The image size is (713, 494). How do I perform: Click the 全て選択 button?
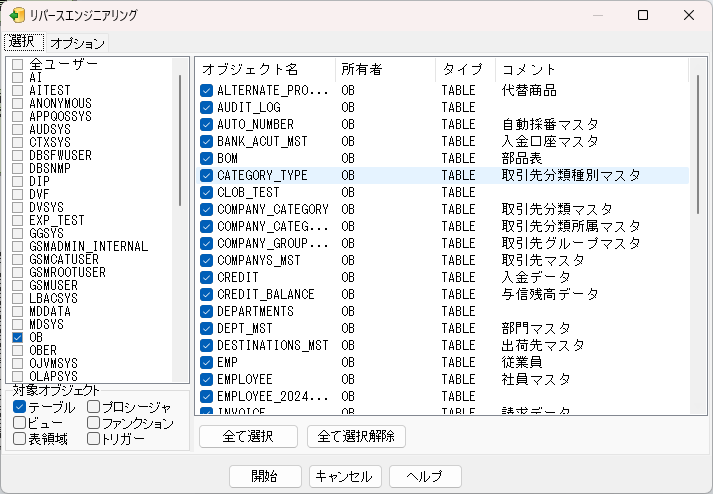pos(248,437)
